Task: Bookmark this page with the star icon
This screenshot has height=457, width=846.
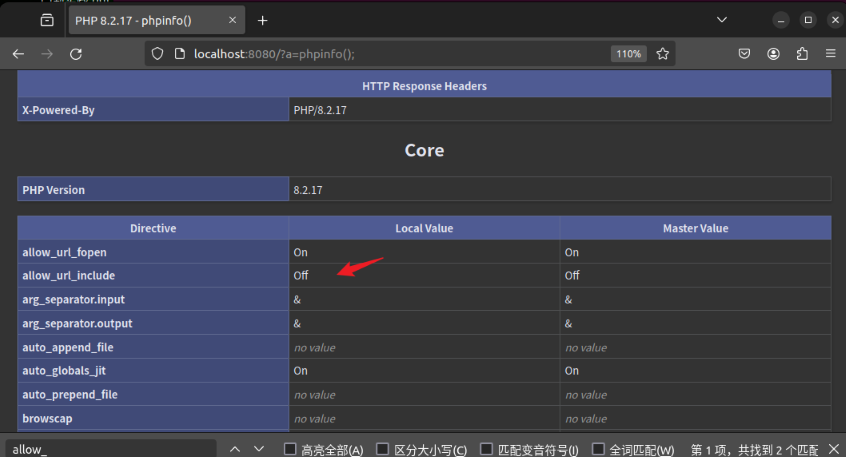Action: point(663,54)
